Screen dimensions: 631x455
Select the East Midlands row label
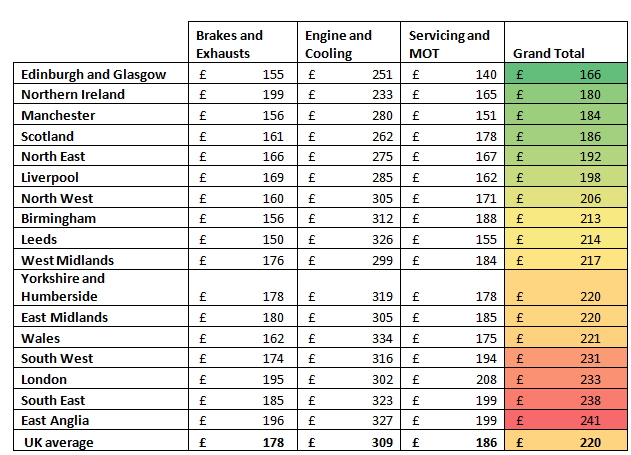[x=103, y=317]
